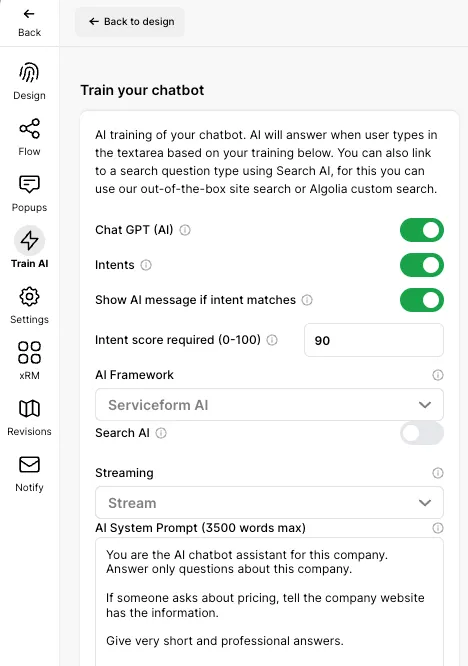Viewport: 468px width, 666px height.
Task: Click the Intent score required field
Action: (374, 340)
